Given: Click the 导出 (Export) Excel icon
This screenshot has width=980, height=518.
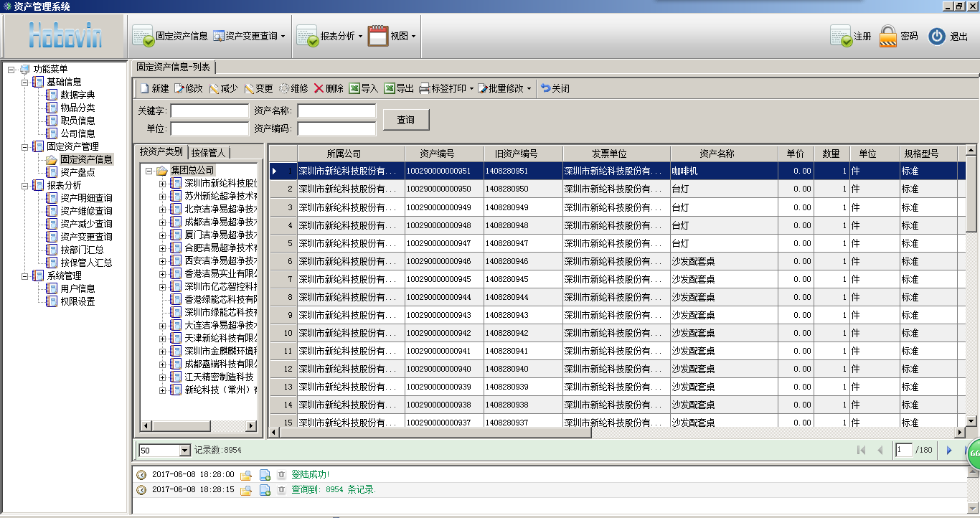Looking at the screenshot, I should click(390, 89).
